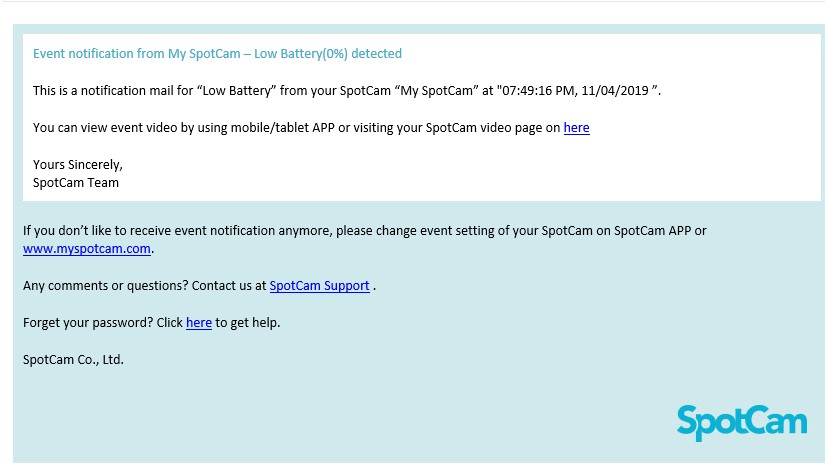Open the "here" link for SpotCam video page

click(x=576, y=128)
